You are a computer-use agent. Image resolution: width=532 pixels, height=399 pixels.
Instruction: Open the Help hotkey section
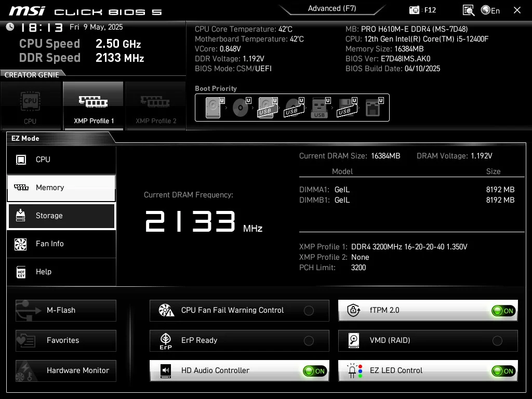[x=61, y=272]
